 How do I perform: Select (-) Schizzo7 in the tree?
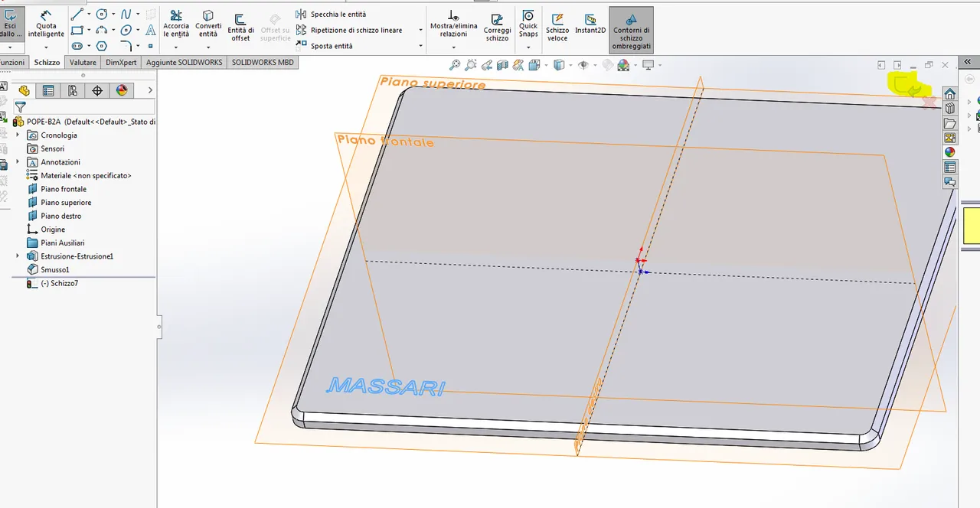tap(52, 283)
